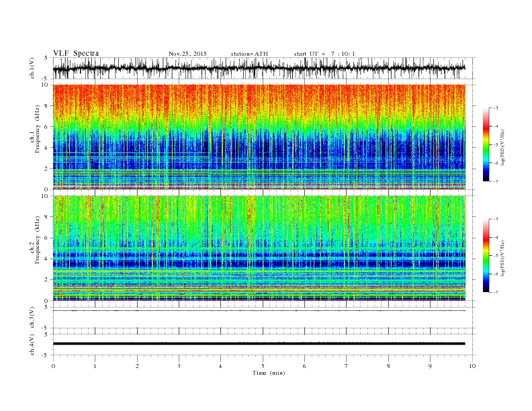Click the "-7" tick on lower color bar
Screen dimensions: 532x411
pyautogui.click(x=495, y=292)
